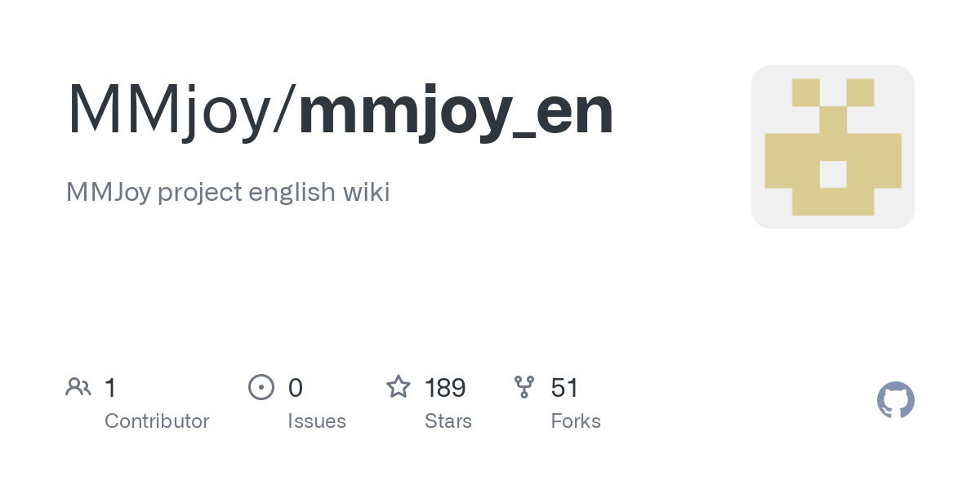
Task: Select the contributors people icon
Action: [x=78, y=387]
